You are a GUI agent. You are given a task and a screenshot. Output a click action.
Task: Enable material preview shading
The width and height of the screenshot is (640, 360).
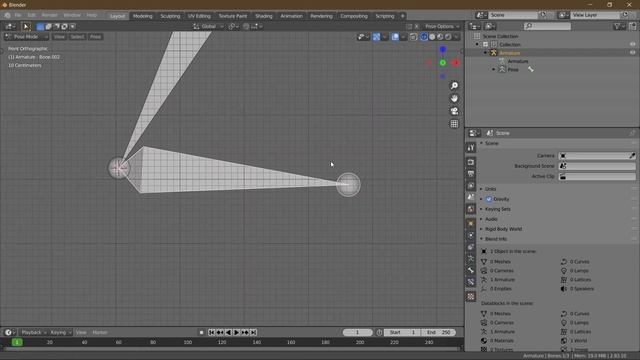440,37
